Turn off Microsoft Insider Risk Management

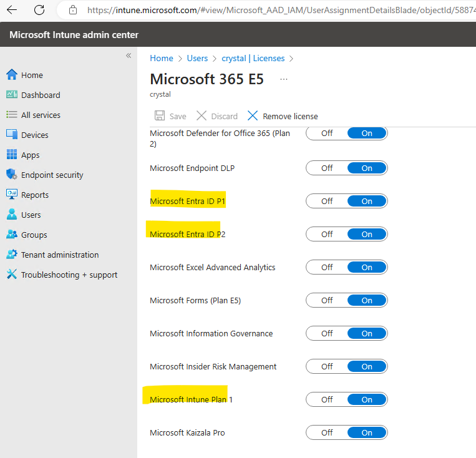pos(327,367)
